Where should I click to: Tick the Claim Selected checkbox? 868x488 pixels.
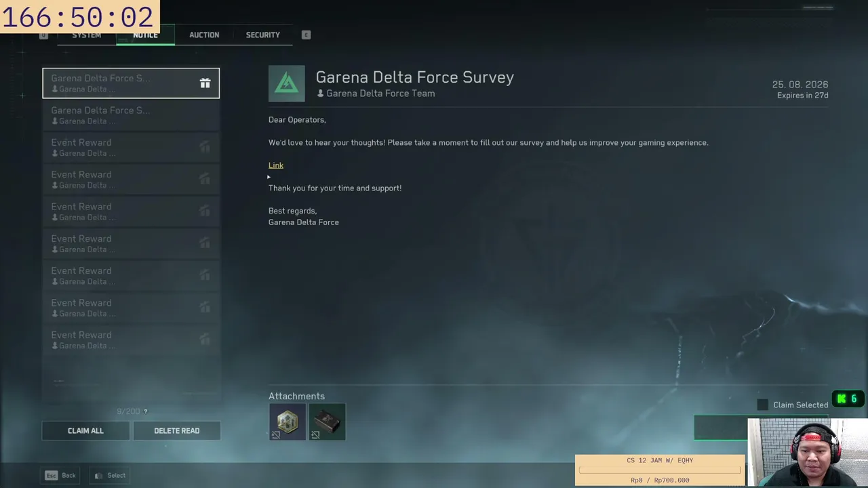[x=762, y=405]
